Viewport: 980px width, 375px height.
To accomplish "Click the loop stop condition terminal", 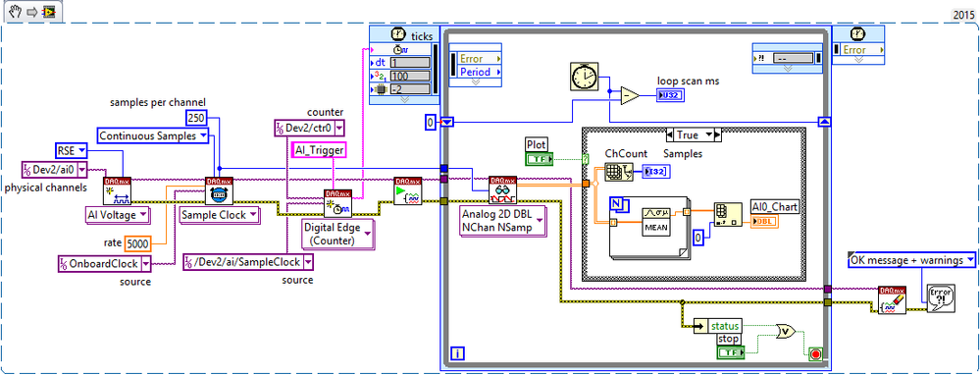I will click(814, 353).
